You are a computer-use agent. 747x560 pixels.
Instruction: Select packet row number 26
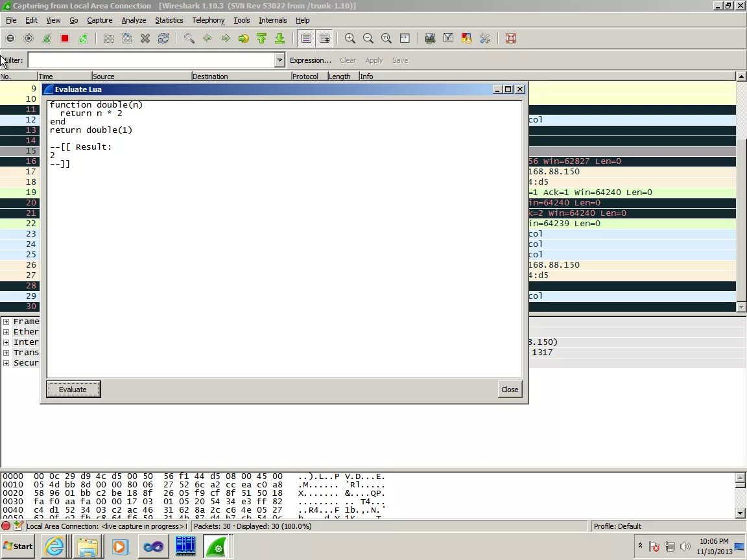pos(368,264)
